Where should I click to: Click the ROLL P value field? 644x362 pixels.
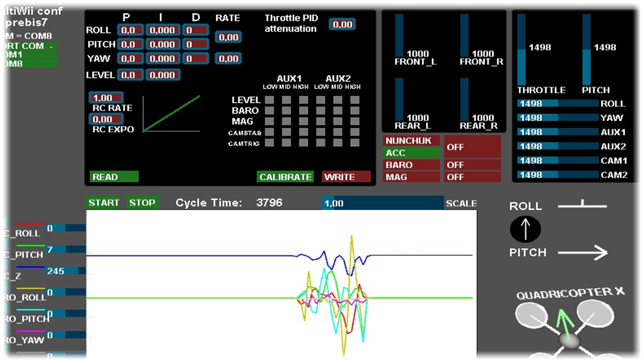click(x=130, y=30)
